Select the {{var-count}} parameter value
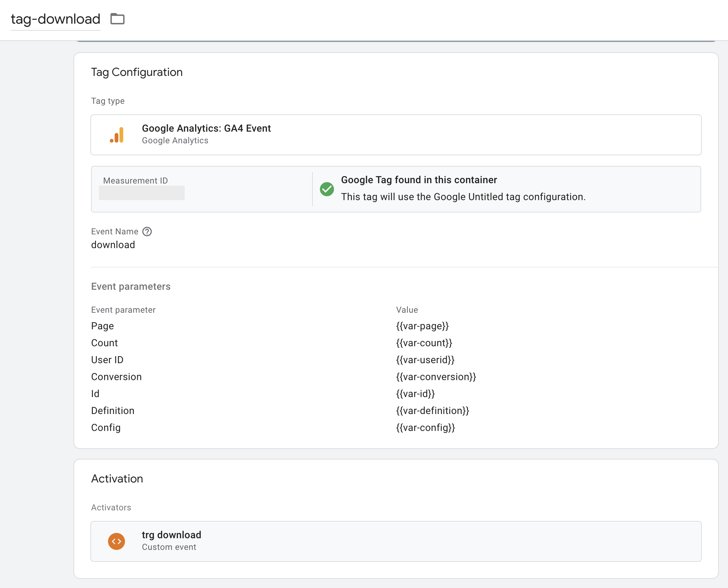 pyautogui.click(x=424, y=343)
